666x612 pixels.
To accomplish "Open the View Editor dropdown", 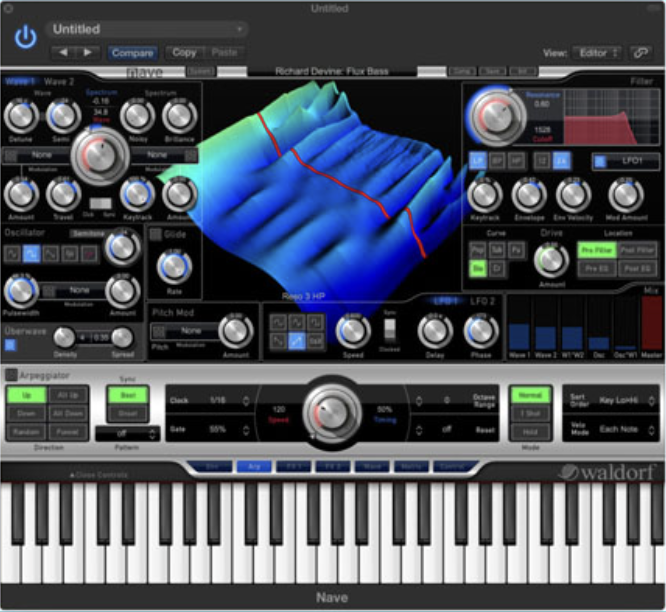I will 597,53.
